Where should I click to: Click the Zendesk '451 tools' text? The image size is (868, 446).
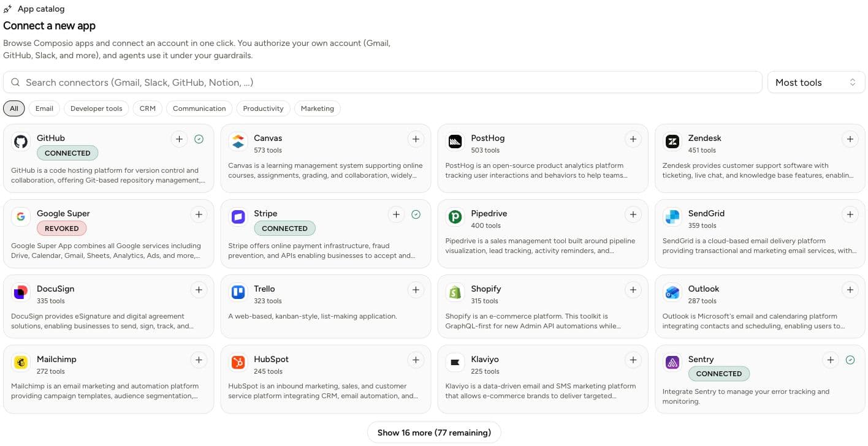point(702,150)
